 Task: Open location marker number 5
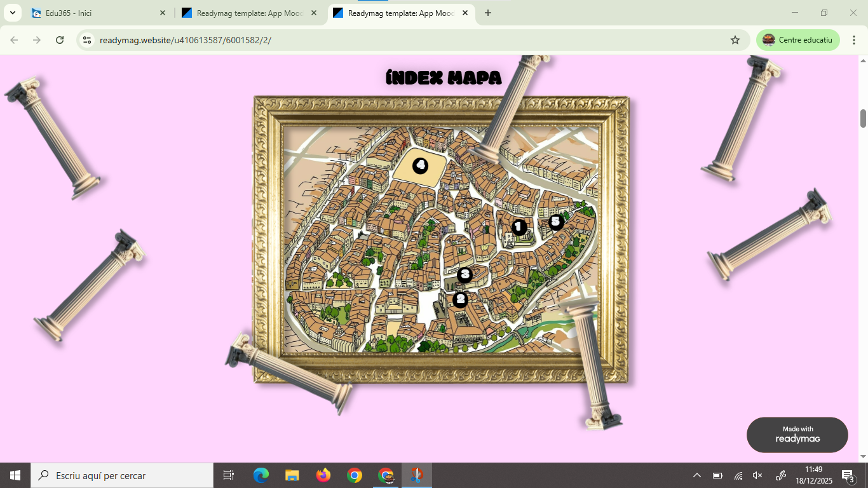[556, 222]
